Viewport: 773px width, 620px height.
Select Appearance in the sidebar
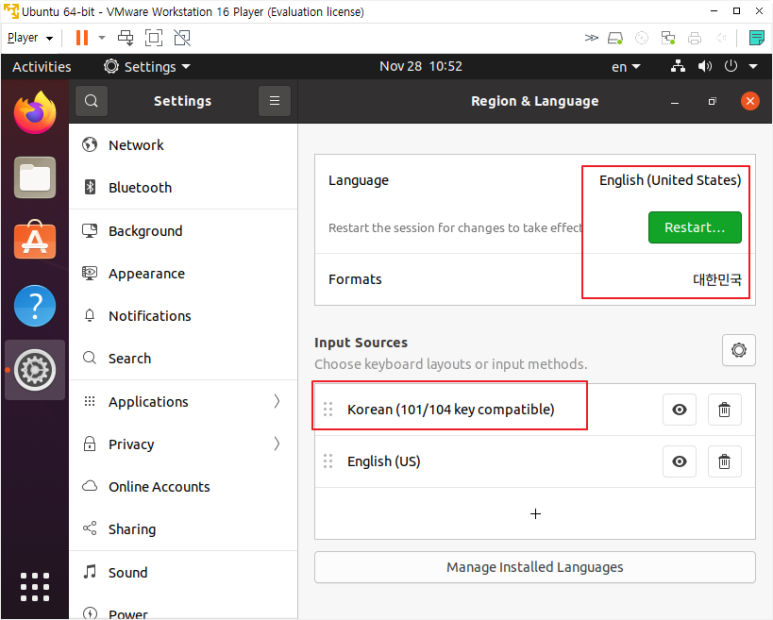coord(183,274)
